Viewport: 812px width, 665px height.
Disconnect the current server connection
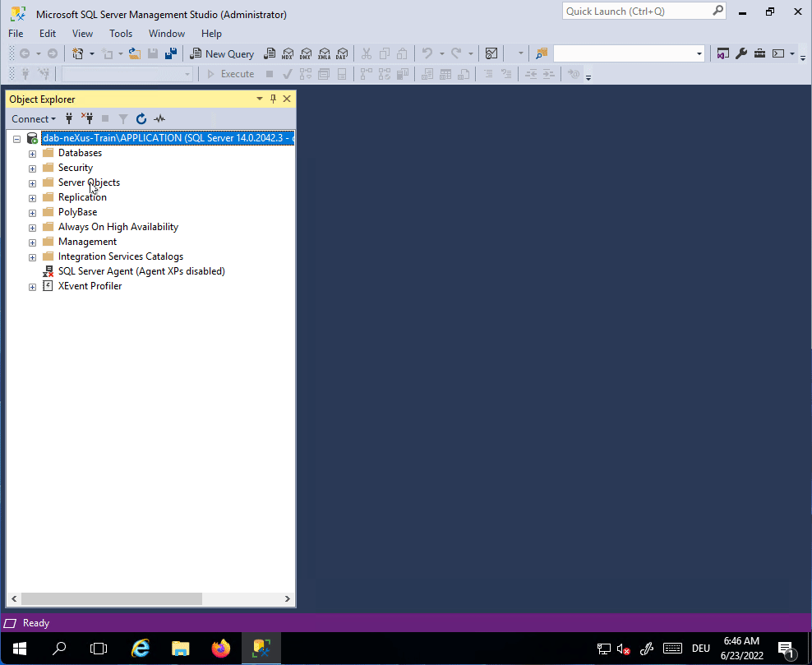[x=86, y=118]
